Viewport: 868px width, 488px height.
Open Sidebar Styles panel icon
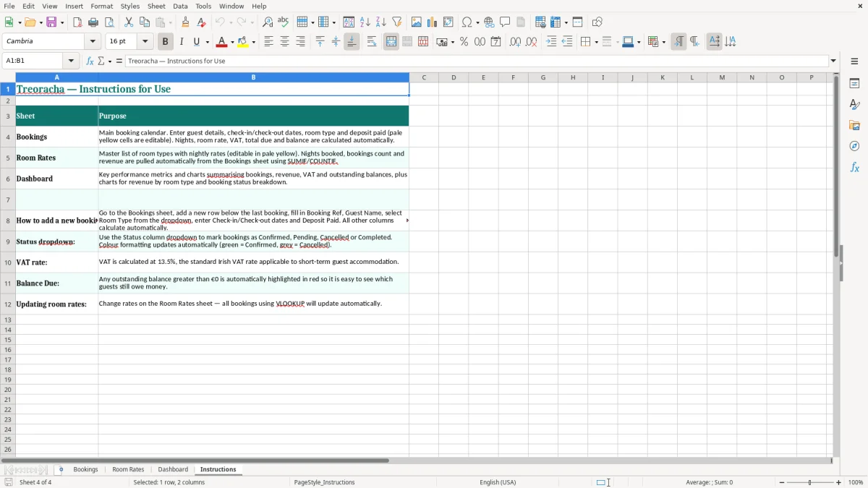click(854, 104)
